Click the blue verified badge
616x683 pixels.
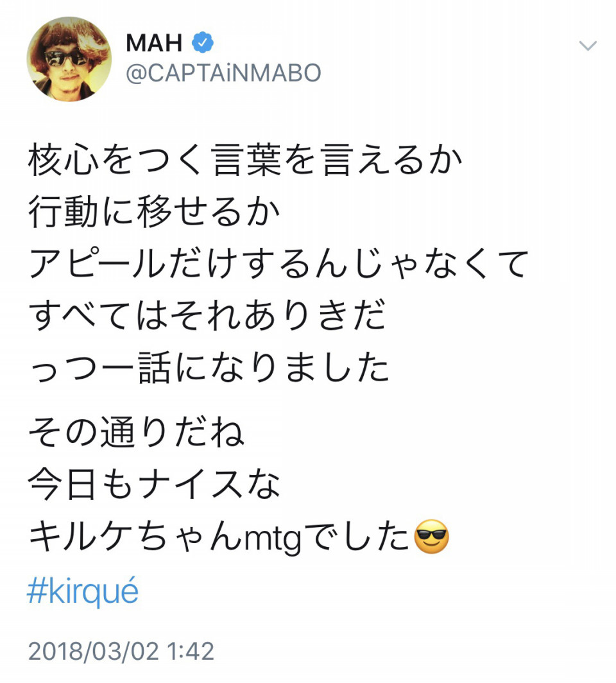202,42
